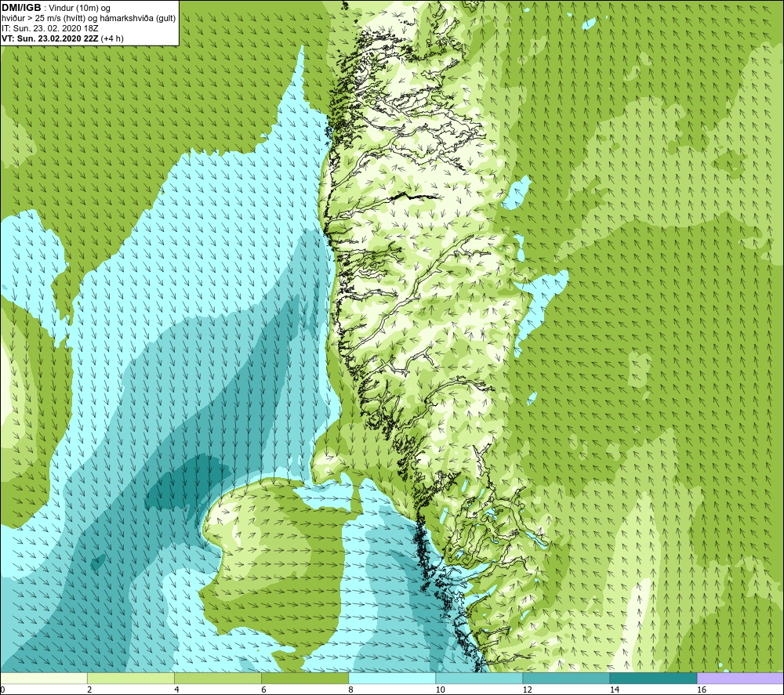Click the 12-14 m/s teal swatch
This screenshot has height=695, width=784.
coord(566,678)
